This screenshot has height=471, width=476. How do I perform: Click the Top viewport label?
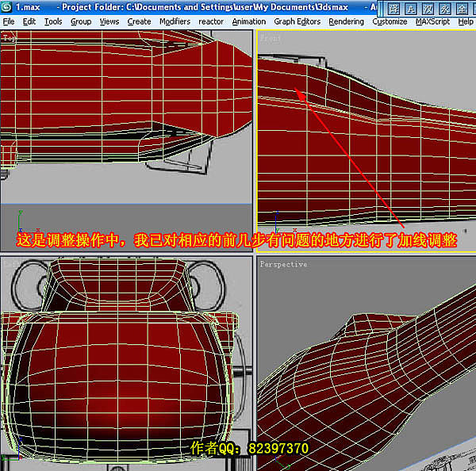coord(10,38)
